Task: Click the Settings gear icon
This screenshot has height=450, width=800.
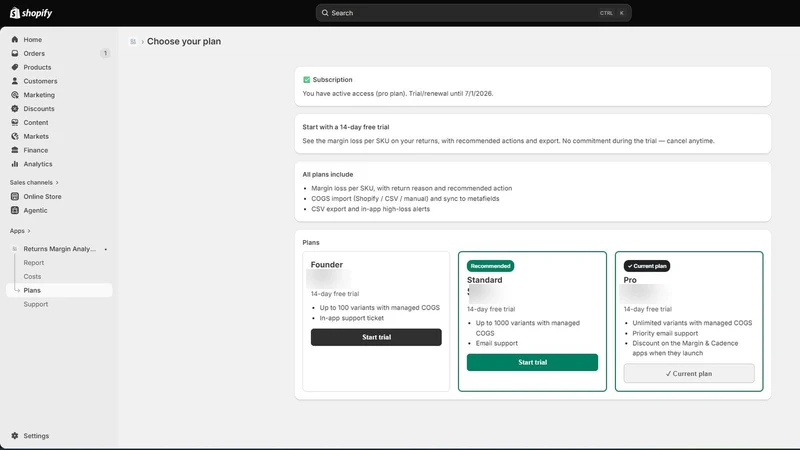Action: click(x=15, y=435)
